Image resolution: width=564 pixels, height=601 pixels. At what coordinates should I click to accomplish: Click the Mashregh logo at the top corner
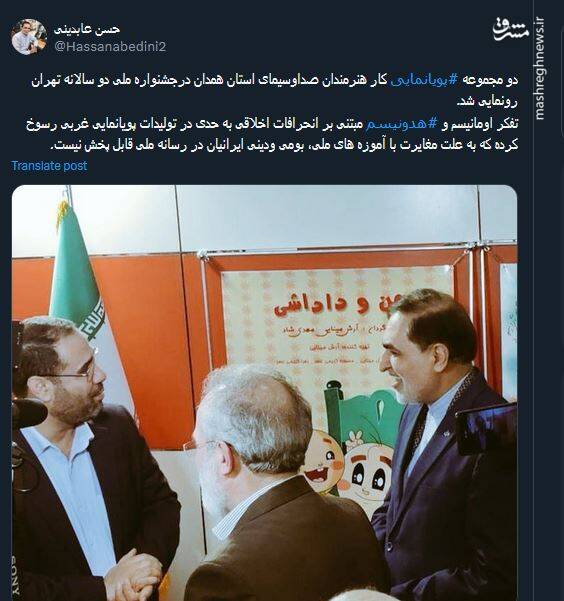[512, 29]
